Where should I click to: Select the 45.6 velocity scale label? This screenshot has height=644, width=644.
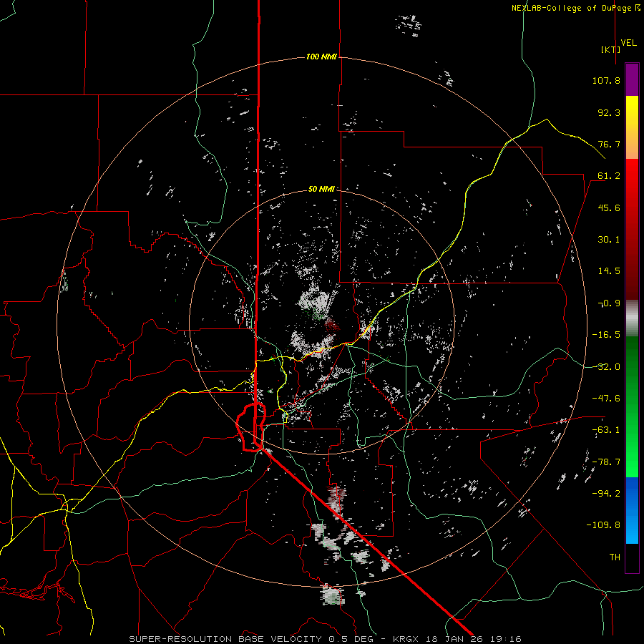(x=609, y=208)
